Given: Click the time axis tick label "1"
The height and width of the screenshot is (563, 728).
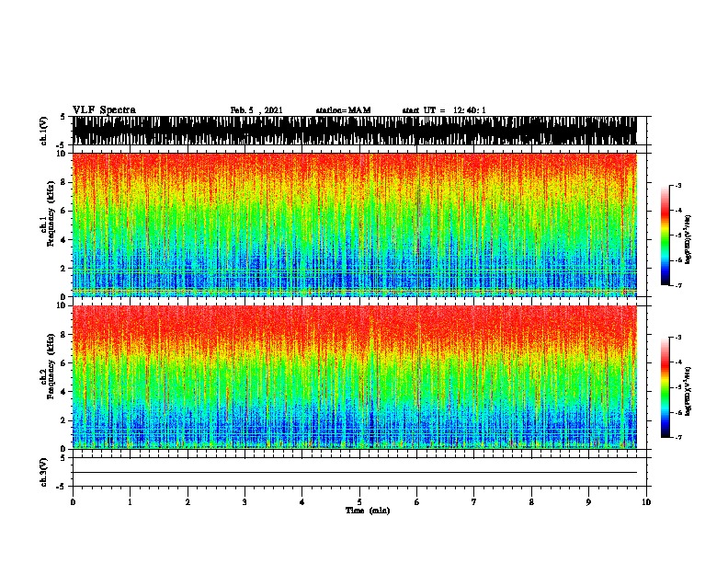Looking at the screenshot, I should pyautogui.click(x=130, y=502).
